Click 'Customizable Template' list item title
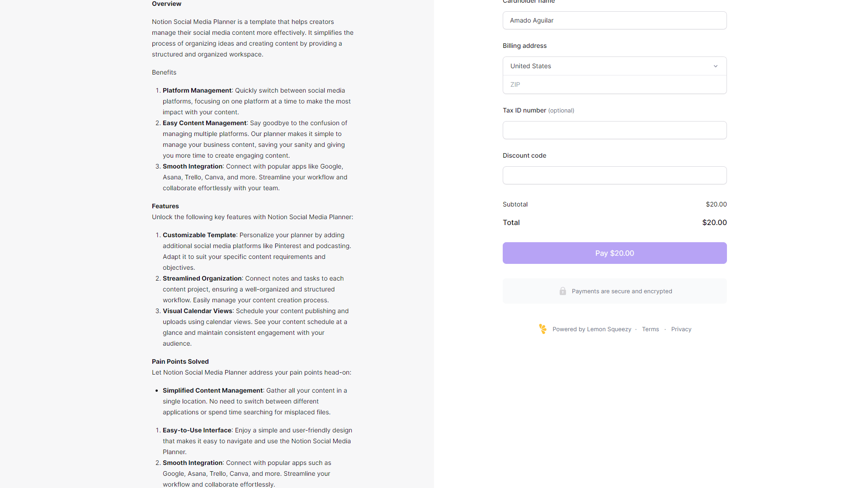Image resolution: width=868 pixels, height=488 pixels. pos(199,235)
